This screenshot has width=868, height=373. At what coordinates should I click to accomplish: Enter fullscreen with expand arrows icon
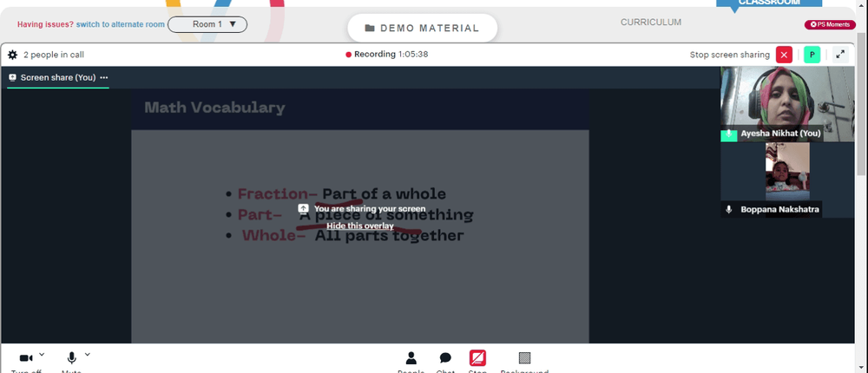pyautogui.click(x=840, y=55)
